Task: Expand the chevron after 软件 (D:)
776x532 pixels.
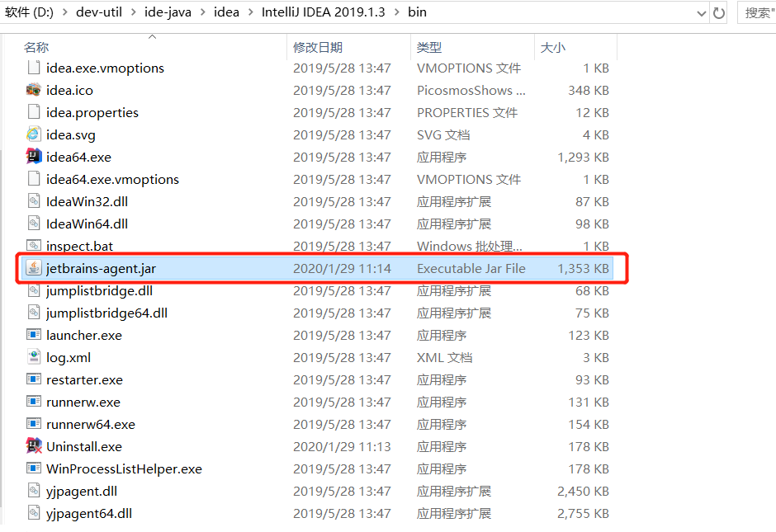Action: (x=65, y=12)
